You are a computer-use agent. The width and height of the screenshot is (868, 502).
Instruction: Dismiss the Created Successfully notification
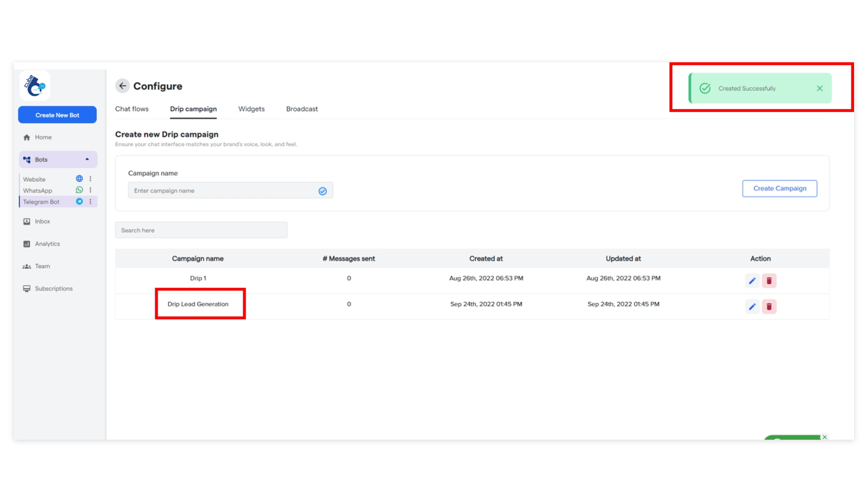point(820,88)
